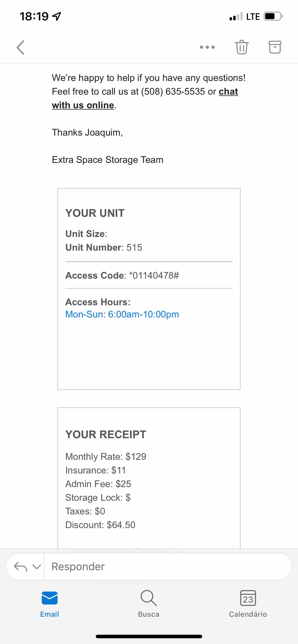The image size is (298, 644).
Task: Open the three-dot more options menu
Action: pos(207,47)
